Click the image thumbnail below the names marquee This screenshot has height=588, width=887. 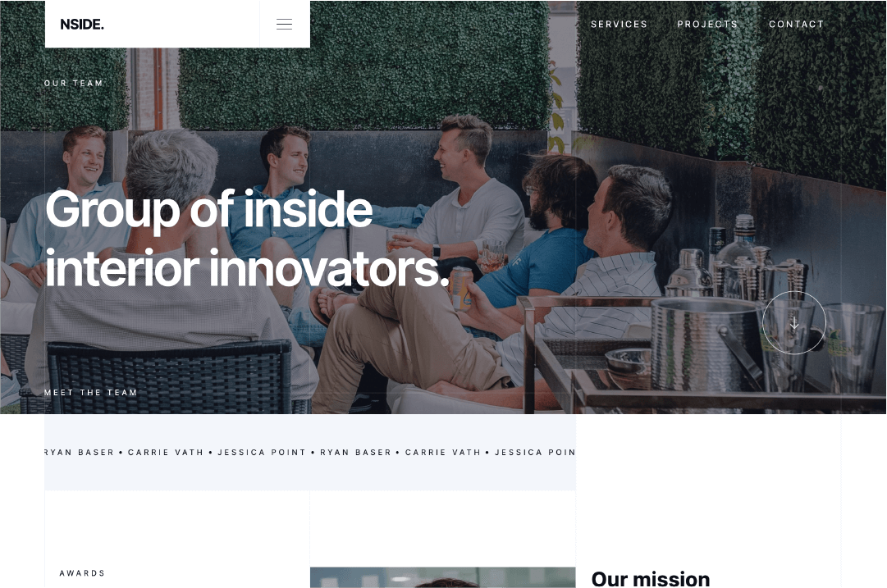(x=442, y=577)
